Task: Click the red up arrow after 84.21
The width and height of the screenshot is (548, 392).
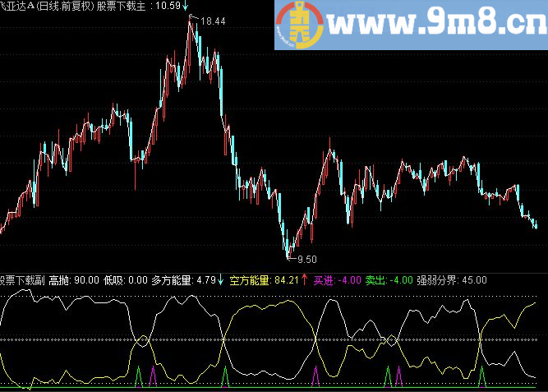Action: point(305,279)
